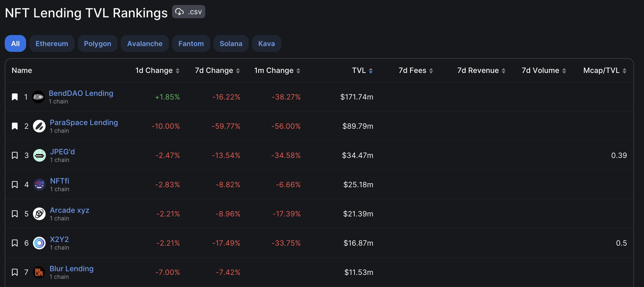Image resolution: width=644 pixels, height=287 pixels.
Task: Bookmark the NFTfi protocol
Action: [x=15, y=185]
